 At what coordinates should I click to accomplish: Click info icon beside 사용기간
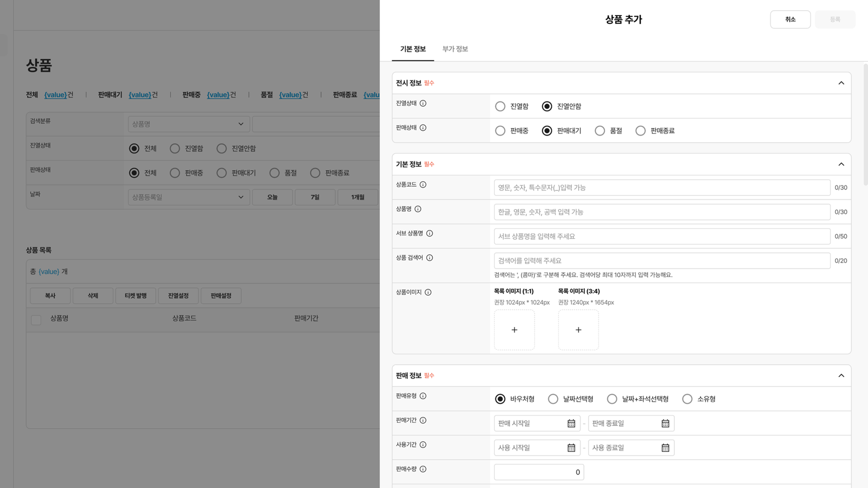423,445
